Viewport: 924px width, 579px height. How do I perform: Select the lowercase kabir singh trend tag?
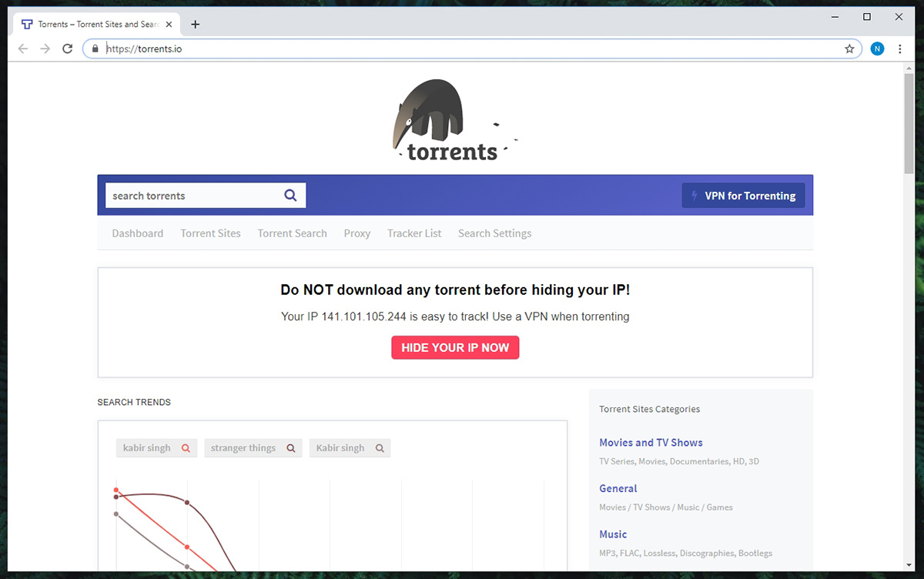(x=157, y=448)
